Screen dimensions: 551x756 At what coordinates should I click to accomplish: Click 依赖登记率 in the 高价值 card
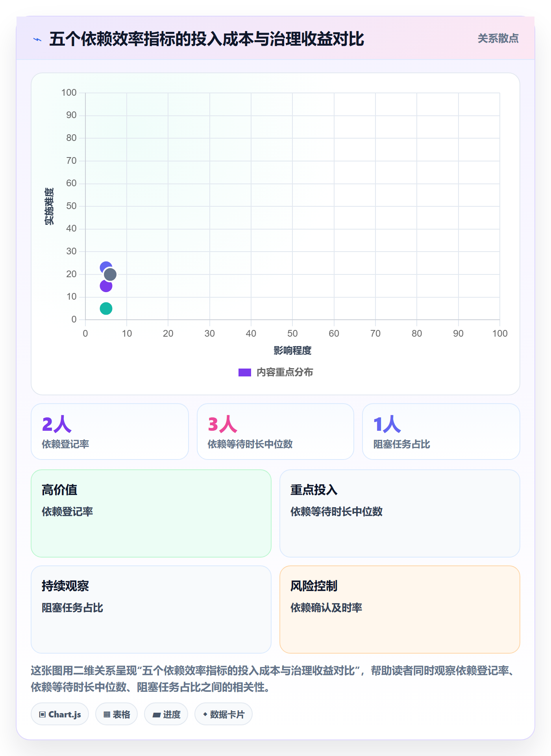click(x=67, y=512)
